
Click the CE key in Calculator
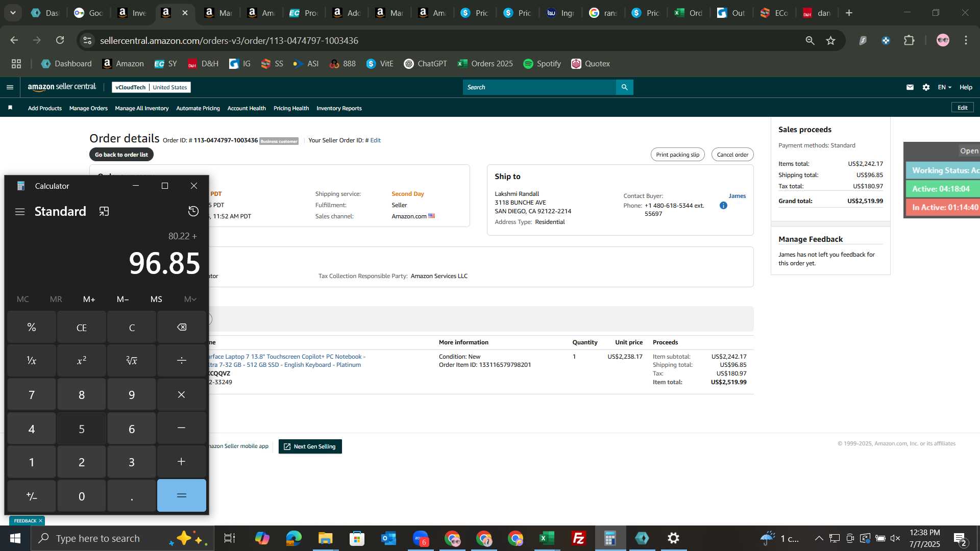coord(82,327)
